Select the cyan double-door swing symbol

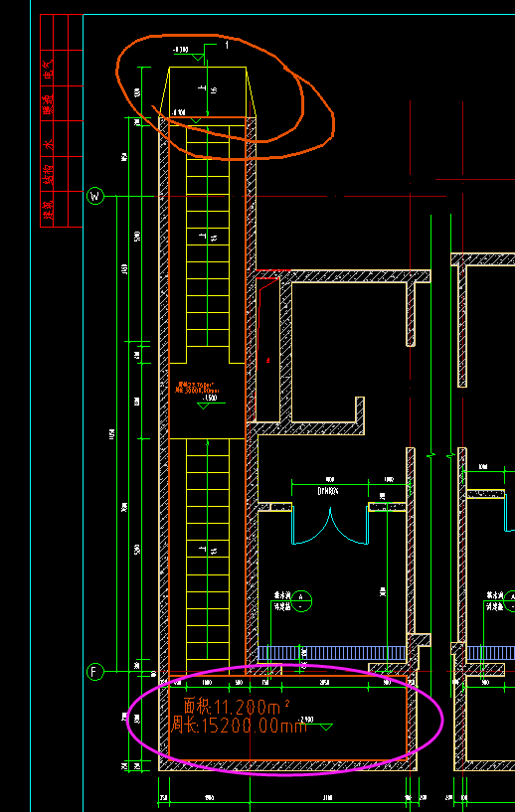click(x=330, y=525)
